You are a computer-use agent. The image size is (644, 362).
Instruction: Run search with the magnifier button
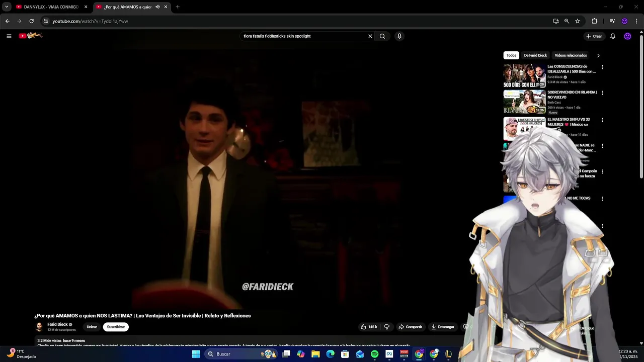tap(382, 36)
